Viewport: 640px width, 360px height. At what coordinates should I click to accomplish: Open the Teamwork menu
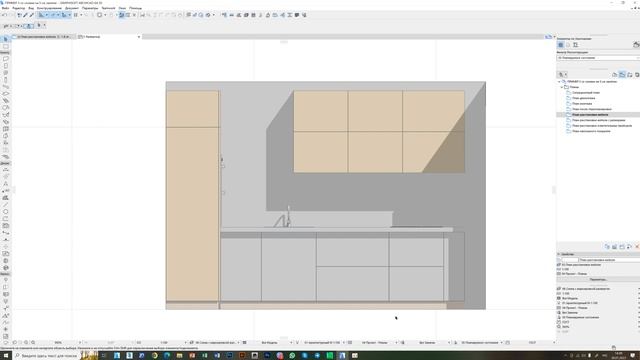108,8
